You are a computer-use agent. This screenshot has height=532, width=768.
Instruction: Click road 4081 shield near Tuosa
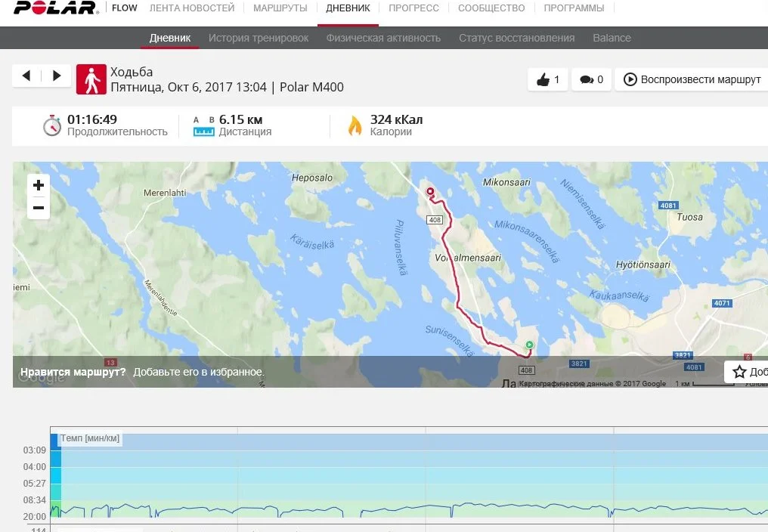click(668, 206)
